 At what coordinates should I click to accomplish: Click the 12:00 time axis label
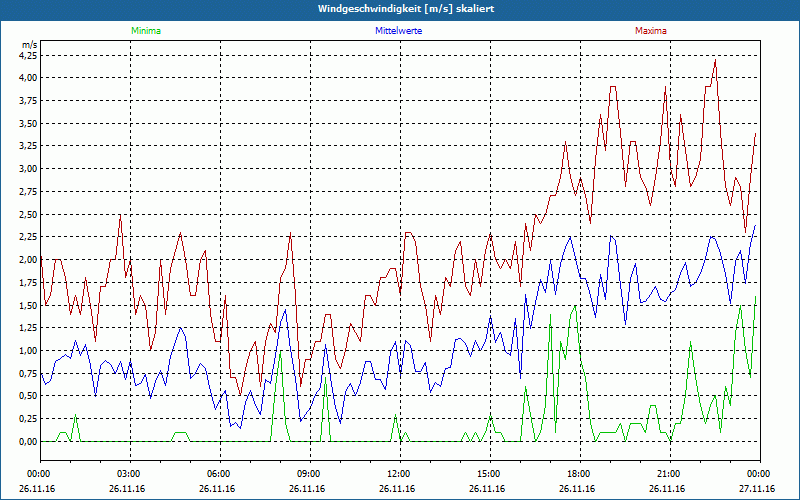(400, 474)
